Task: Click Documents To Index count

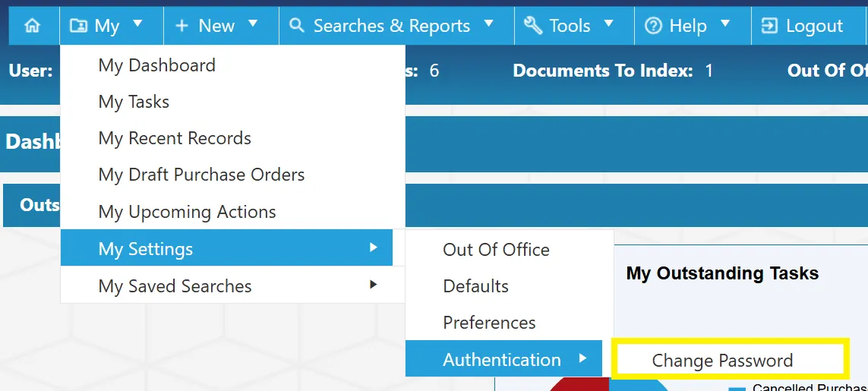Action: [709, 71]
